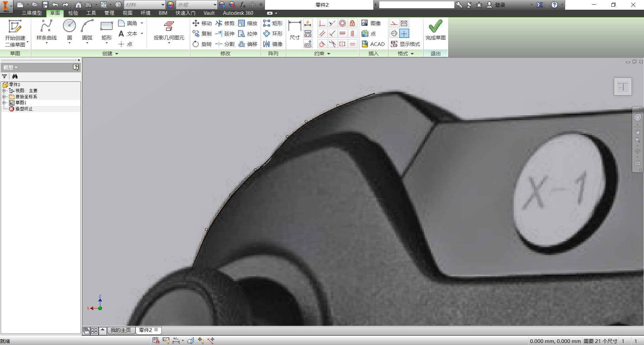Click the appearance color sphere swatch
This screenshot has width=644, height=345.
point(170,5)
